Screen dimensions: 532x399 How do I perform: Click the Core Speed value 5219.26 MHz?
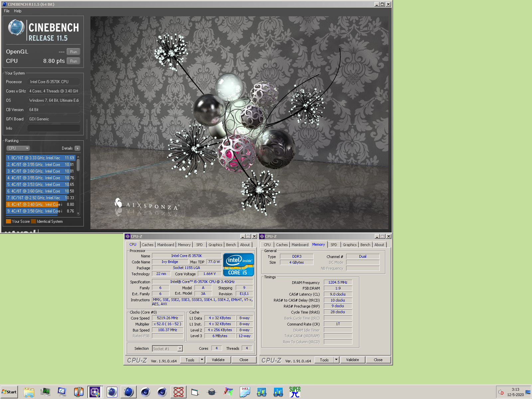pyautogui.click(x=168, y=318)
